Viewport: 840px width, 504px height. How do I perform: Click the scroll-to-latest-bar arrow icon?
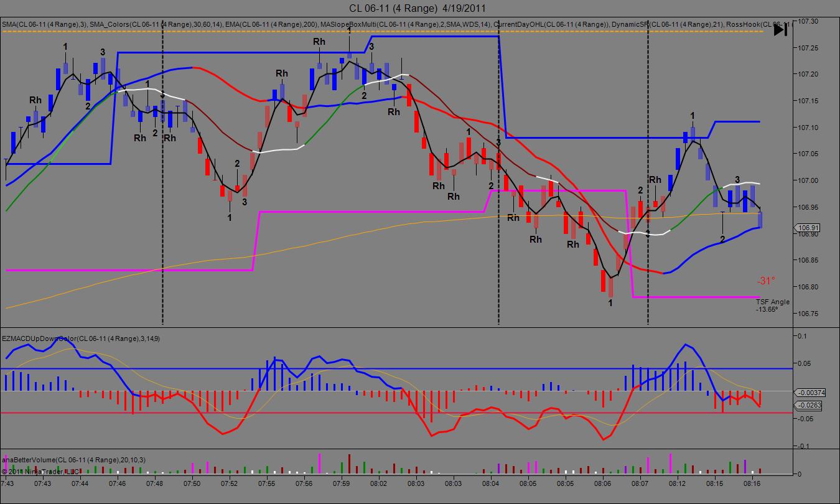(x=780, y=29)
